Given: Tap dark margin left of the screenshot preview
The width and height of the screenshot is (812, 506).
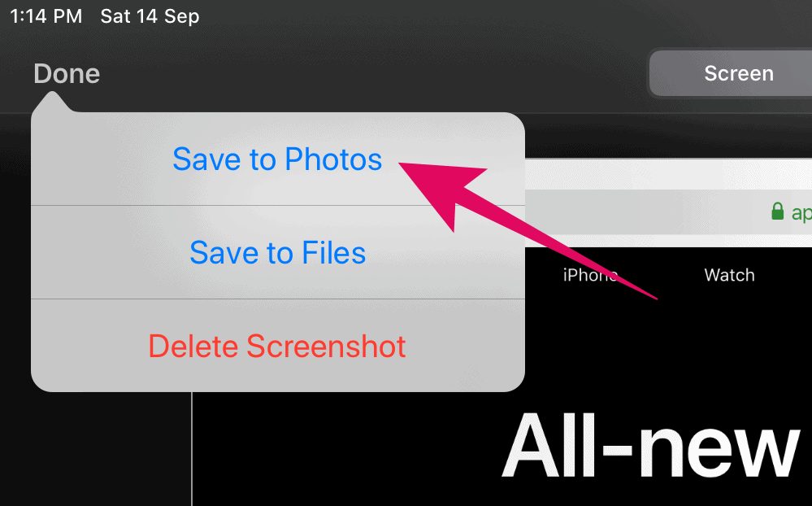Looking at the screenshot, I should (x=95, y=448).
